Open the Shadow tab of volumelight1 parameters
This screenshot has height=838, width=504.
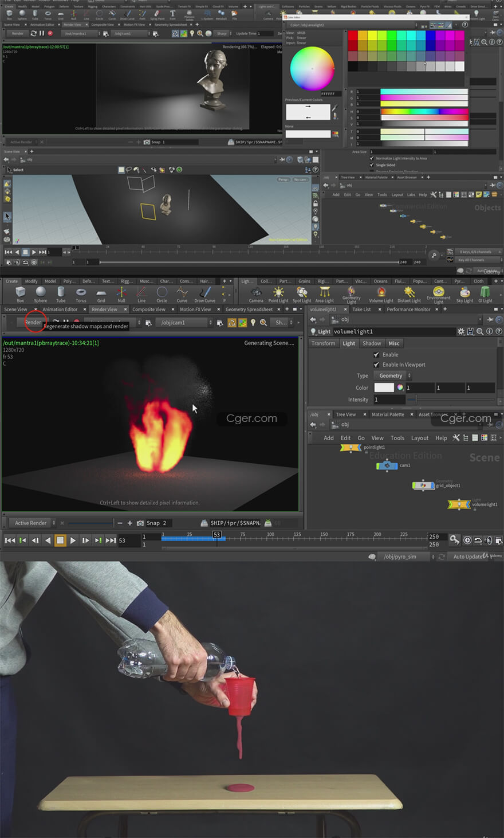coord(372,343)
